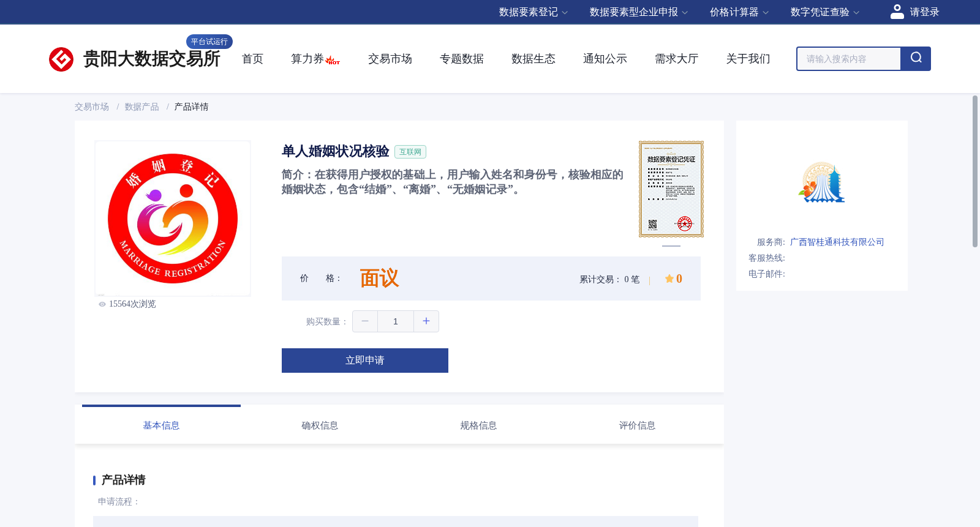Click the 平台试运行 badge
This screenshot has width=980, height=527.
pyautogui.click(x=209, y=42)
